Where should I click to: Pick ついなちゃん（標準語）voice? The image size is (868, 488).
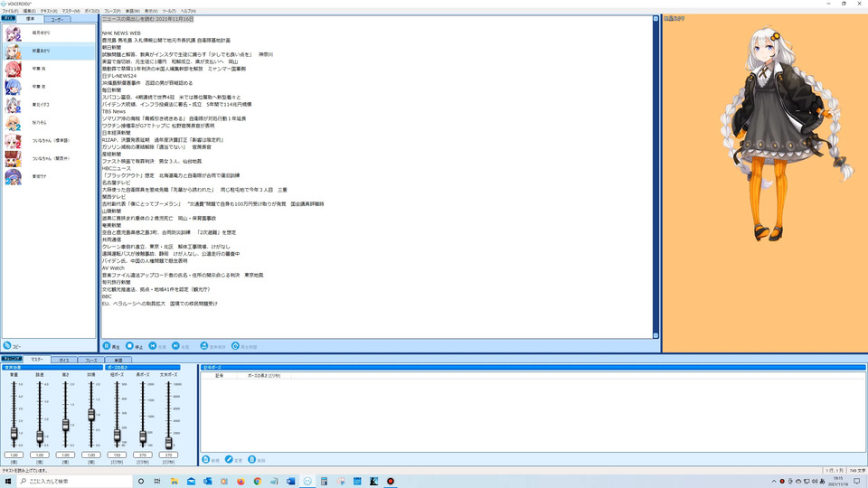49,141
